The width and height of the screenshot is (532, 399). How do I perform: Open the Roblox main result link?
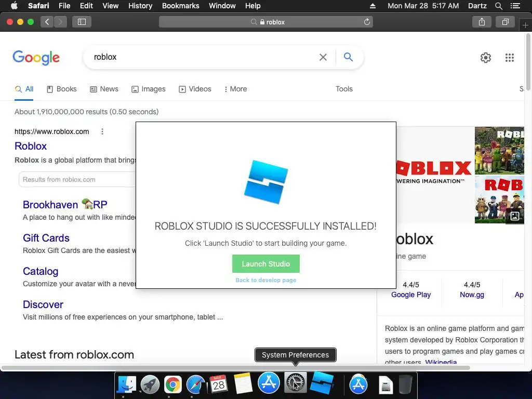tap(31, 146)
